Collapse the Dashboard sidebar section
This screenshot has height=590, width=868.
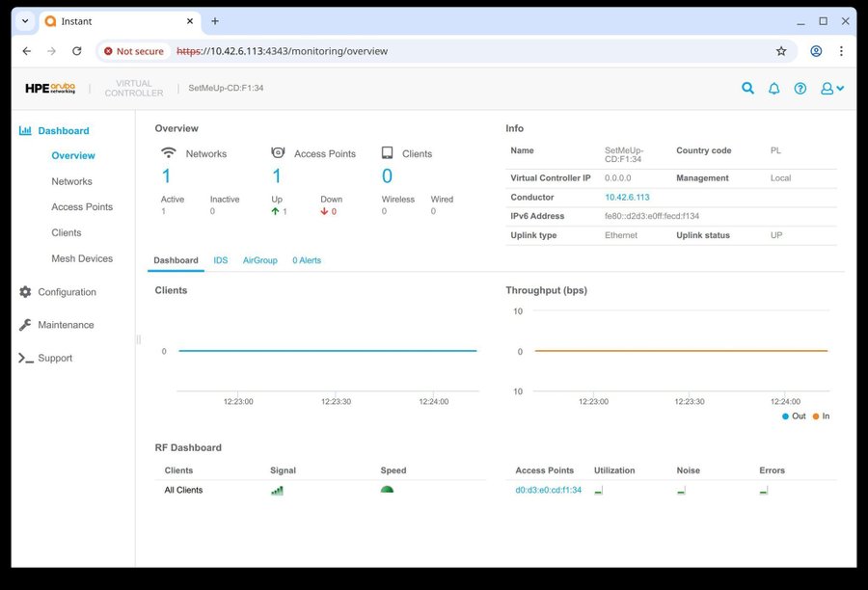click(x=63, y=130)
